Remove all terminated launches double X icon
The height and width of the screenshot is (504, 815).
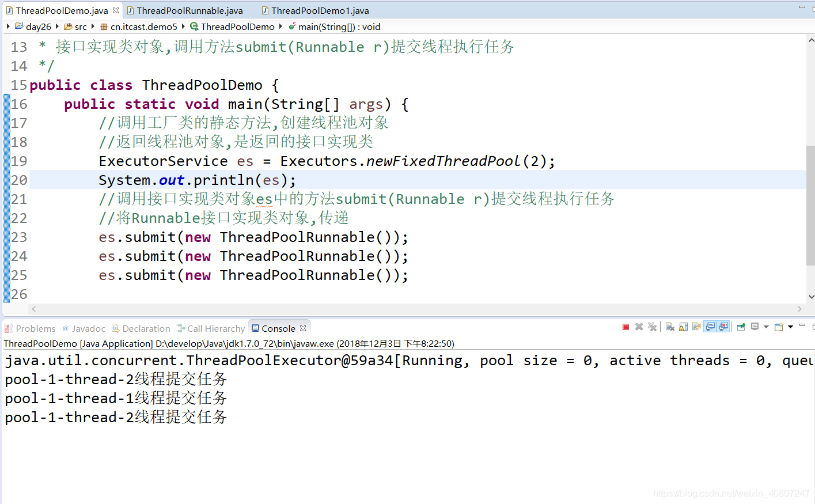652,327
